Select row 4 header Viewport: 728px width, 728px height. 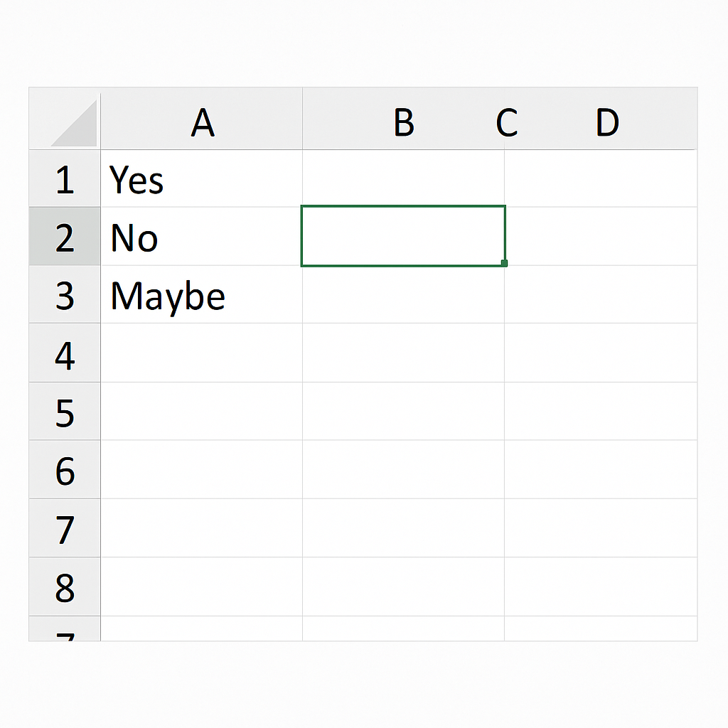click(x=65, y=353)
